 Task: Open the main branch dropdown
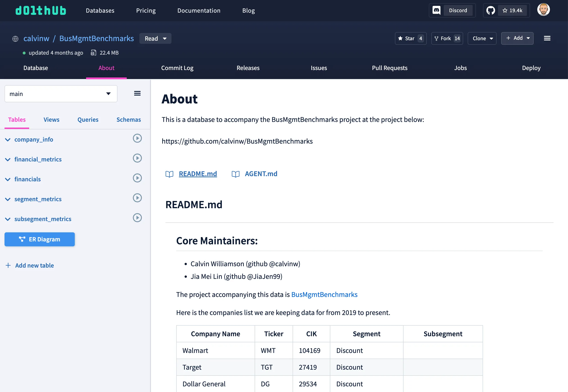pos(61,94)
